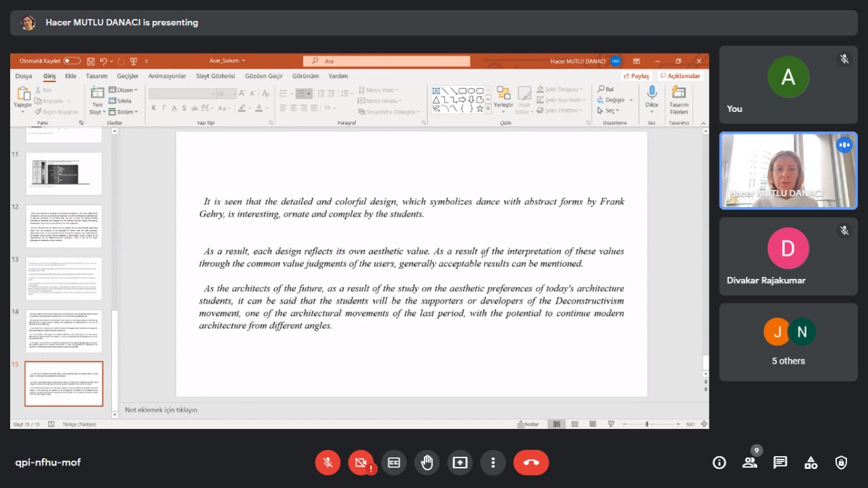Switch to the Tasarım ribbon tab
868x488 pixels.
(96, 76)
